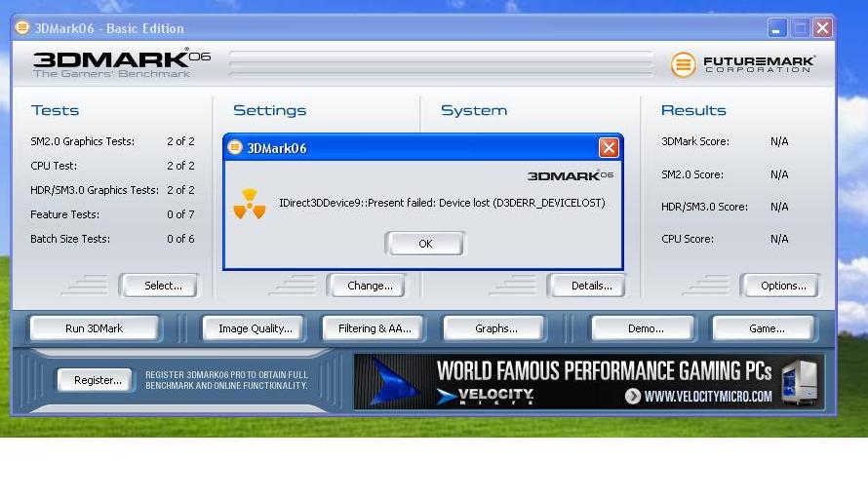Click the error dialog title bar icon
The height and width of the screenshot is (499, 868).
235,148
